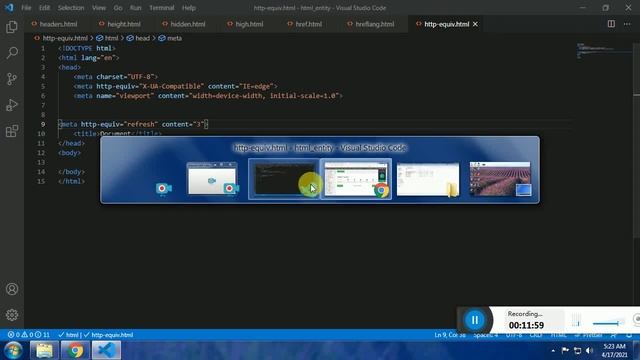This screenshot has width=640, height=360.
Task: Open the Extensions view
Action: (12, 131)
